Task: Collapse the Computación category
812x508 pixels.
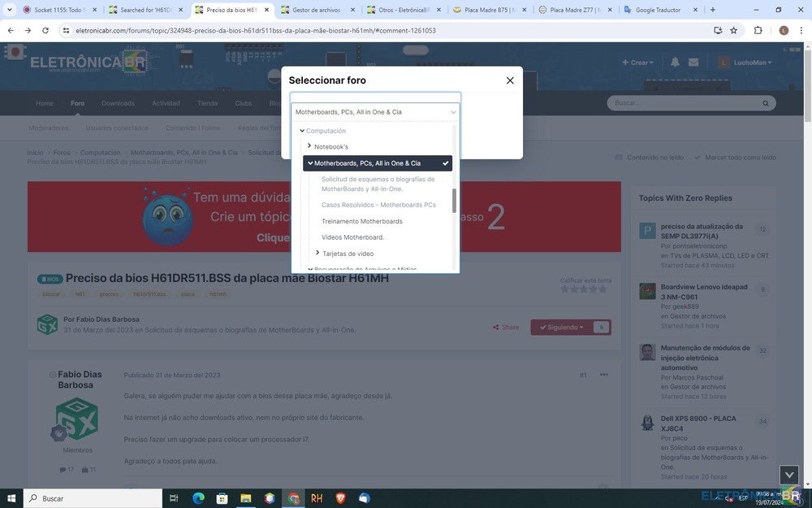Action: click(302, 131)
